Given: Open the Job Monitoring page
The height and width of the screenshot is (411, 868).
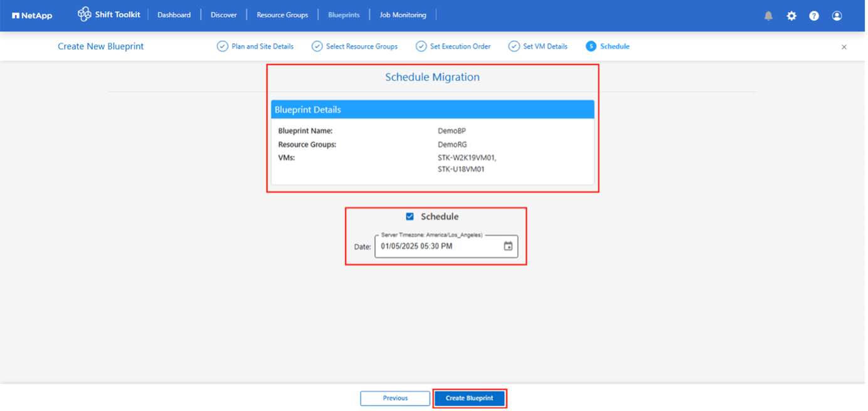Looking at the screenshot, I should [x=403, y=15].
